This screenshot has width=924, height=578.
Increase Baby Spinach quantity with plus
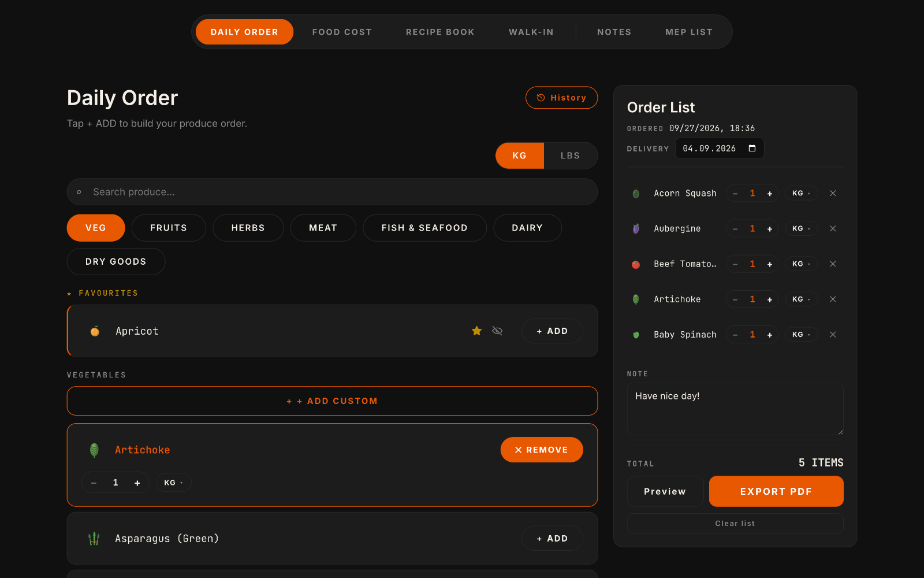[x=770, y=335]
